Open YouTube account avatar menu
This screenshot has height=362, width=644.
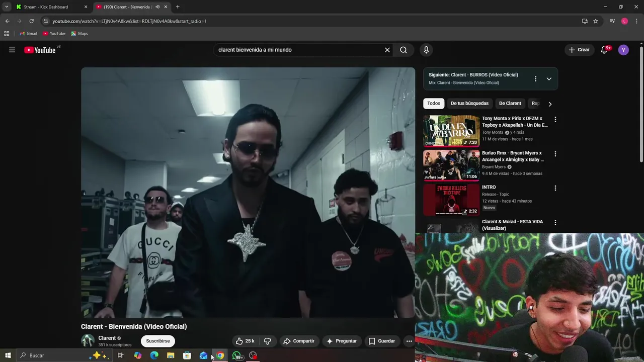coord(623,50)
